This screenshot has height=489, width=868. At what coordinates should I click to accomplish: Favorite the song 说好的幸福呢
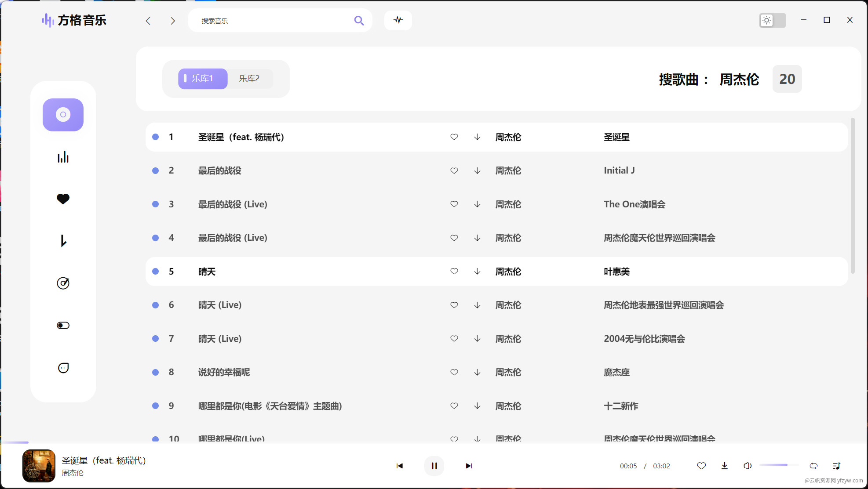point(454,372)
